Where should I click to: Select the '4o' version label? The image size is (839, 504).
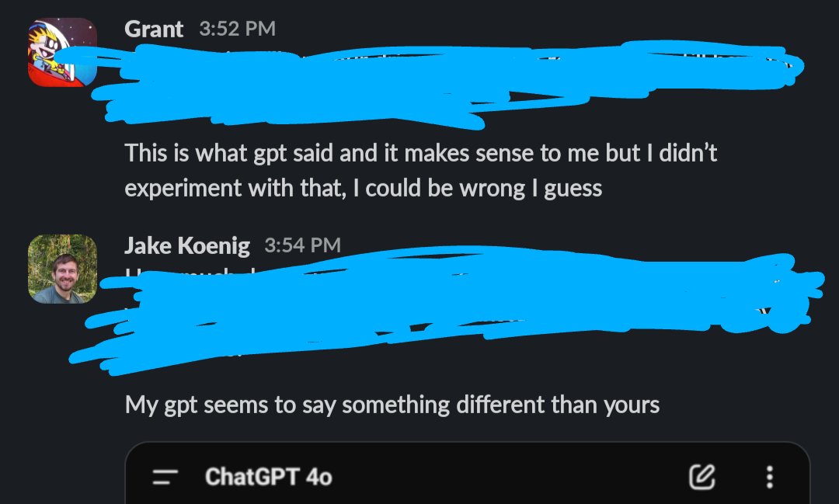[319, 477]
